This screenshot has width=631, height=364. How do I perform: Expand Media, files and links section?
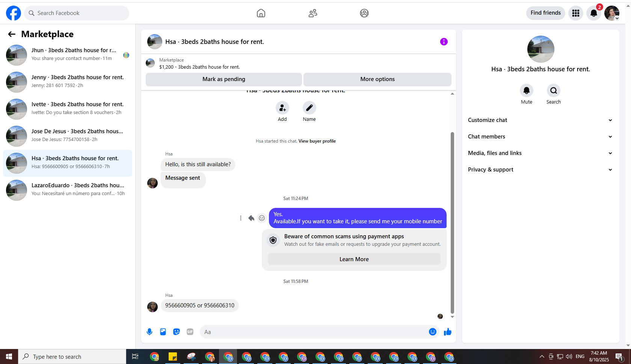click(x=540, y=153)
